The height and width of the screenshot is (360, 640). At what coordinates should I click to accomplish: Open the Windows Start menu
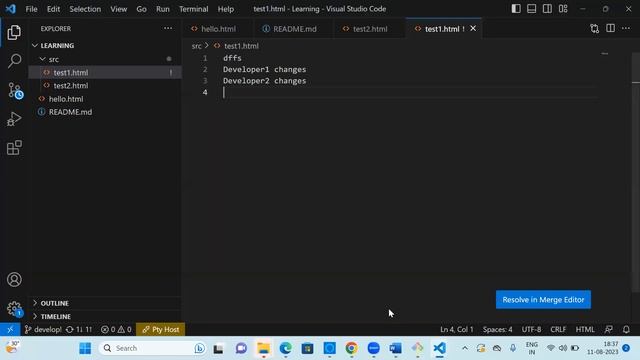pyautogui.click(x=85, y=348)
